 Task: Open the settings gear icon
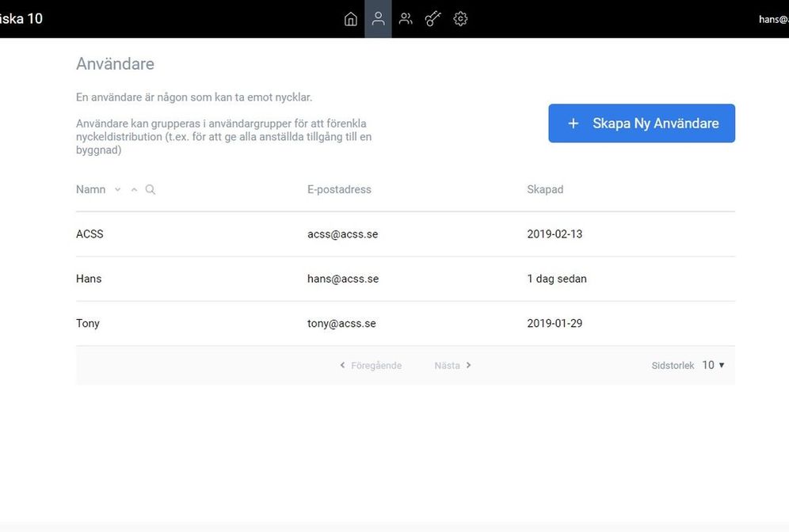[460, 19]
